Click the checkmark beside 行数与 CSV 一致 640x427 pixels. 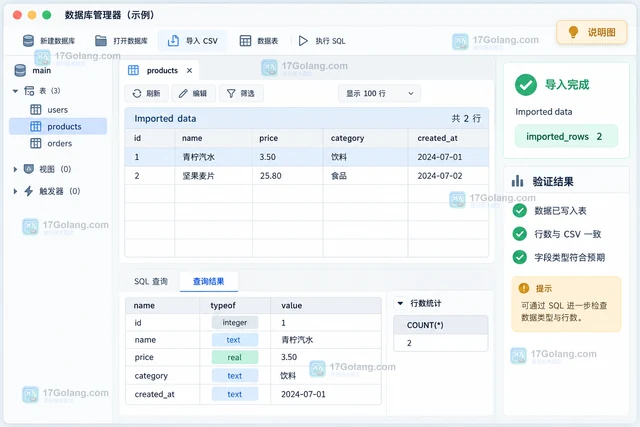coord(520,234)
